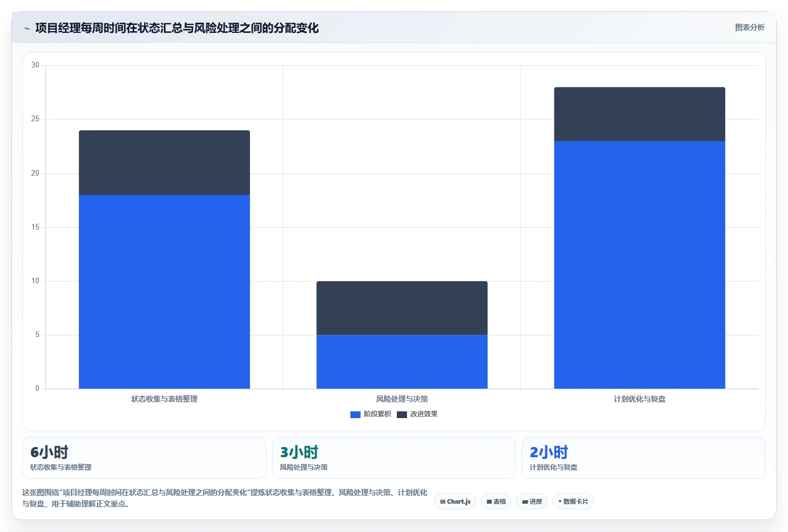Click y-axis value 5
The width and height of the screenshot is (788, 532).
37,335
